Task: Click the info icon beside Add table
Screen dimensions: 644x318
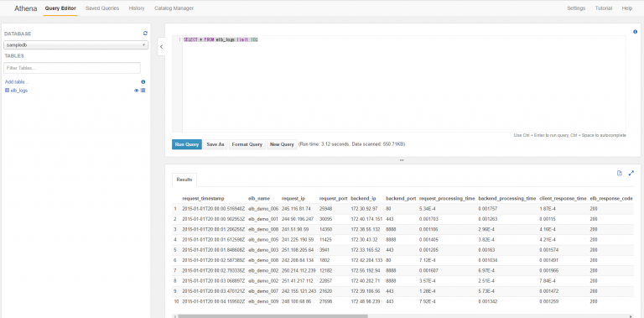Action: click(x=143, y=81)
